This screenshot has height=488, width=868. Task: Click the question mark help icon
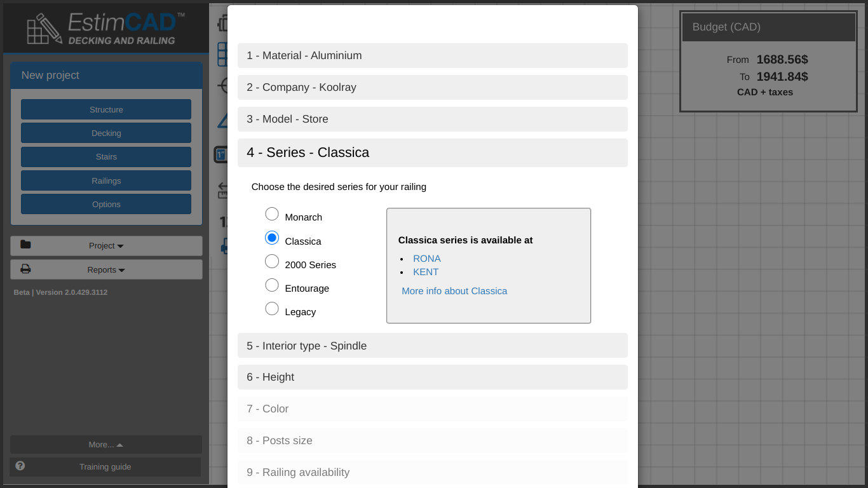[x=20, y=466]
